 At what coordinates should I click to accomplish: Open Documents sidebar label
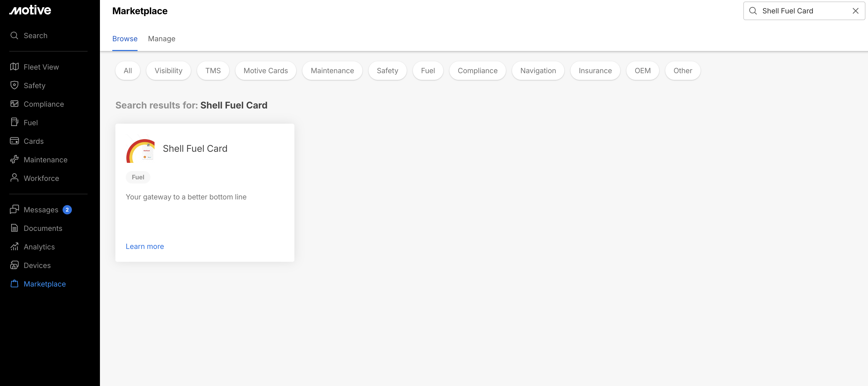pyautogui.click(x=43, y=228)
